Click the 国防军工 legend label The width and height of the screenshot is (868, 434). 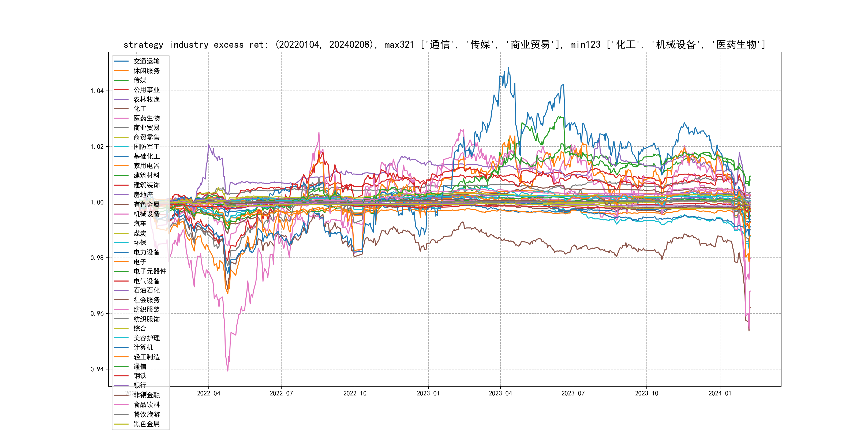[x=147, y=147]
